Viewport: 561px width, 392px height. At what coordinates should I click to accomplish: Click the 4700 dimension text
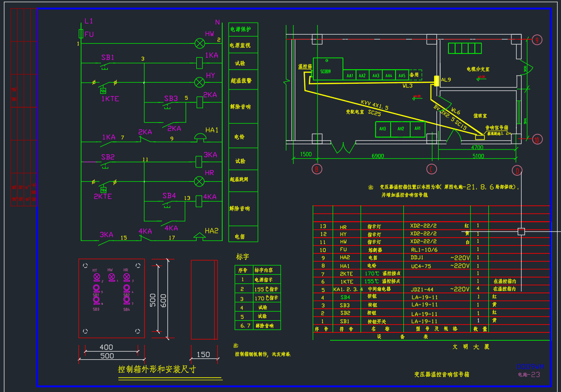tap(477, 148)
